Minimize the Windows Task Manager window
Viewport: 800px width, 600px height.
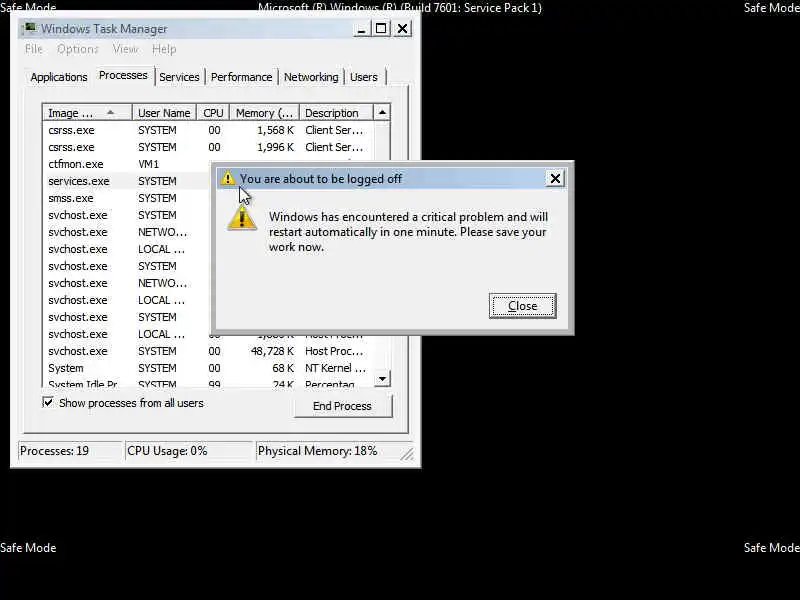(361, 29)
